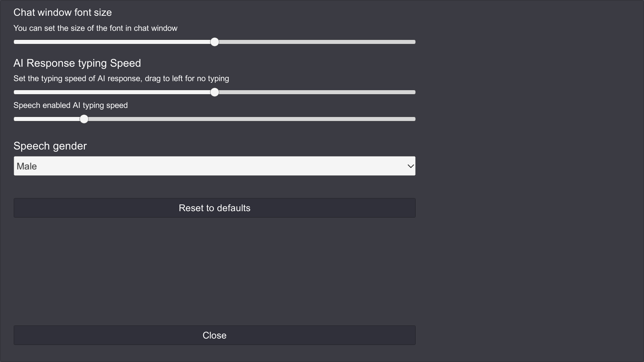
Task: Click 'drag to left for no typing' hint text
Action: point(187,78)
